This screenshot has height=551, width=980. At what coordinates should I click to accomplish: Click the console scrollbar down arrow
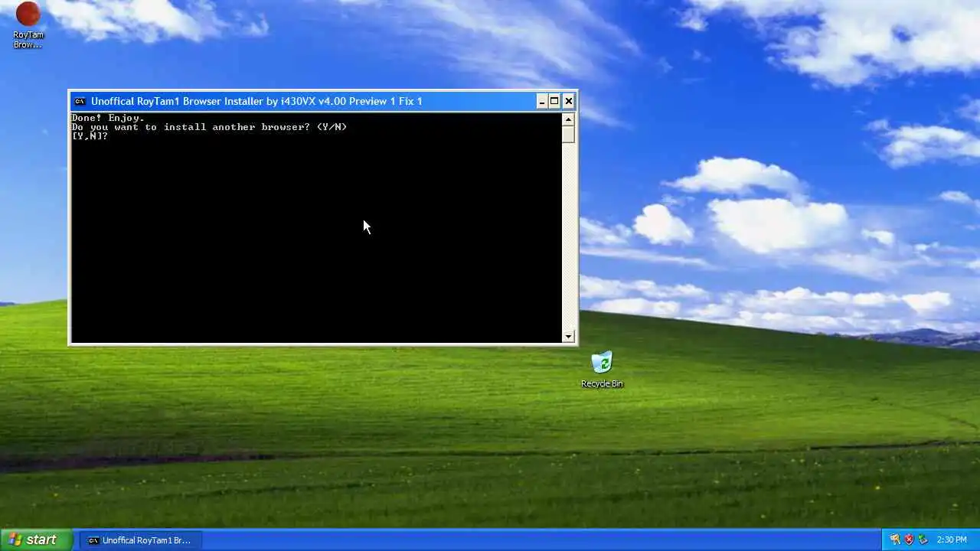click(568, 336)
